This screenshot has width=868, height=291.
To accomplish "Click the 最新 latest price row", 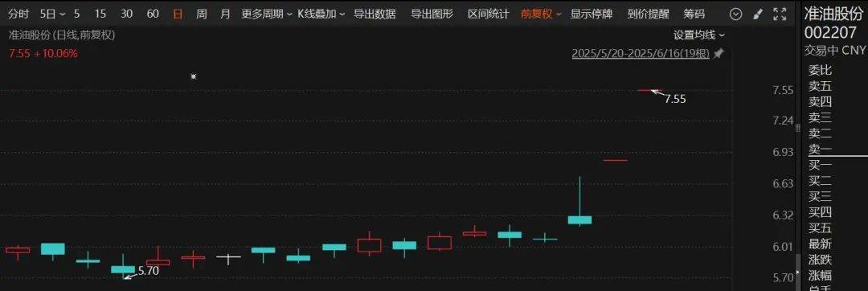I will point(821,244).
